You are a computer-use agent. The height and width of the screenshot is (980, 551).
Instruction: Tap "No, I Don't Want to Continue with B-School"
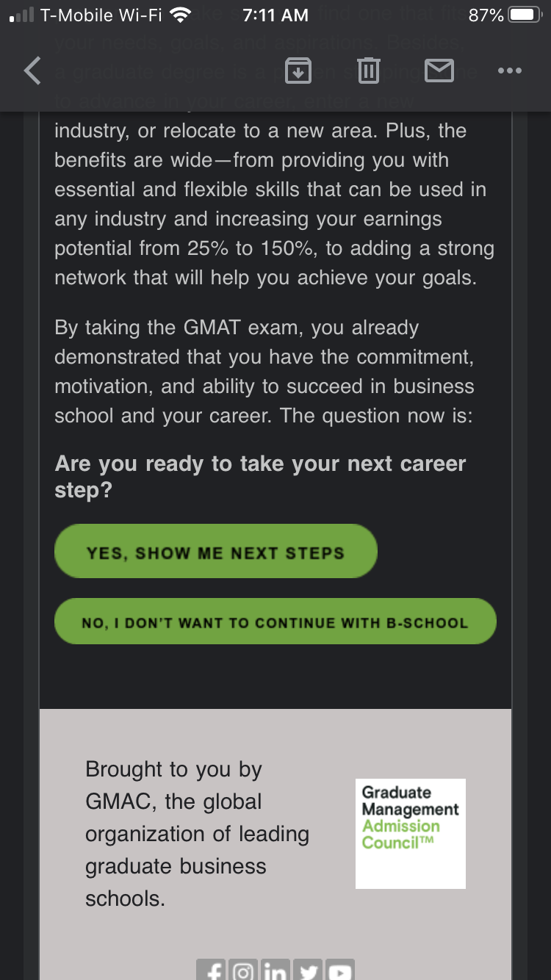point(275,622)
